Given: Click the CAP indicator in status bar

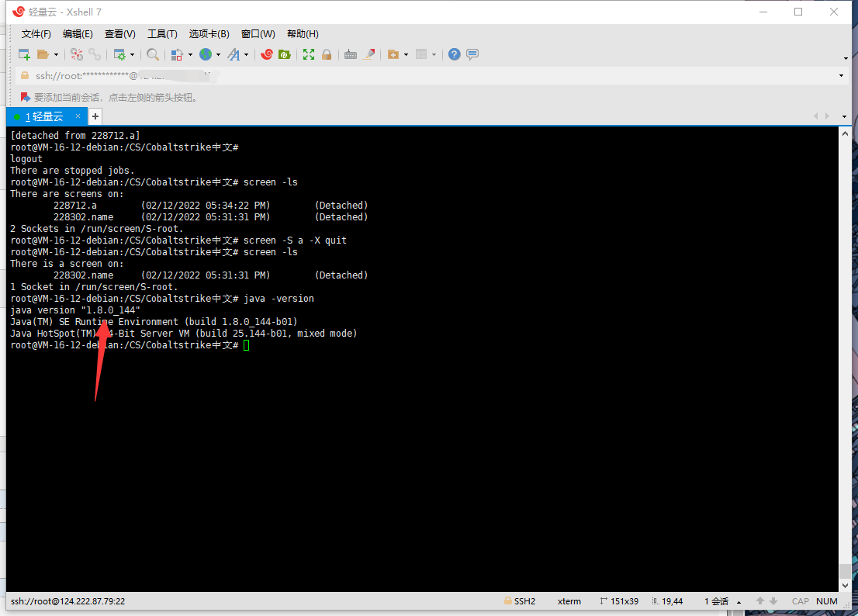Looking at the screenshot, I should point(801,601).
